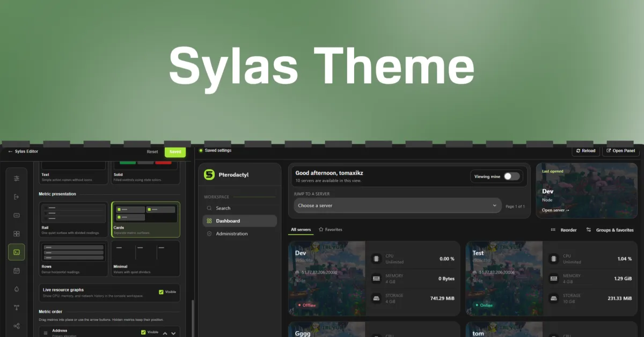
Task: Click the green Saved button
Action: click(175, 151)
